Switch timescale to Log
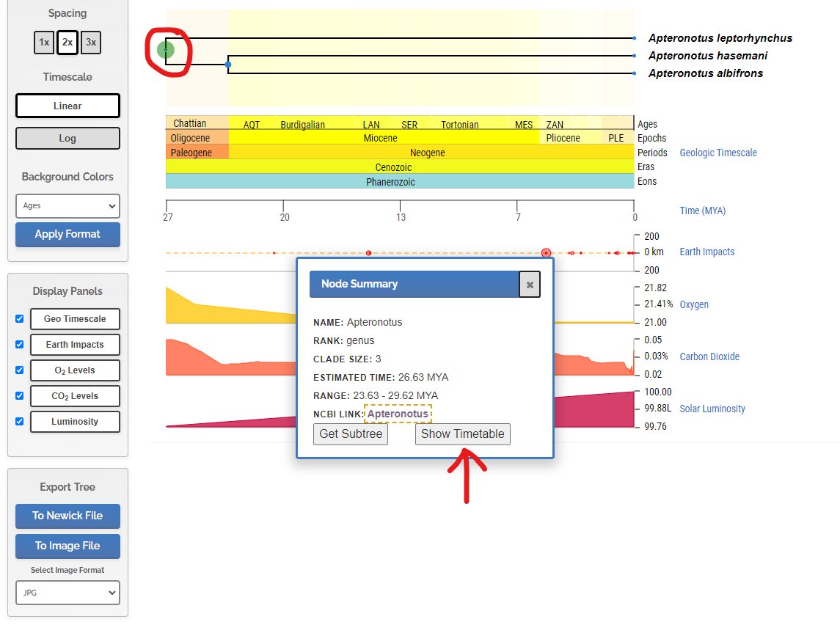Viewport: 840px width, 633px height. coord(67,138)
